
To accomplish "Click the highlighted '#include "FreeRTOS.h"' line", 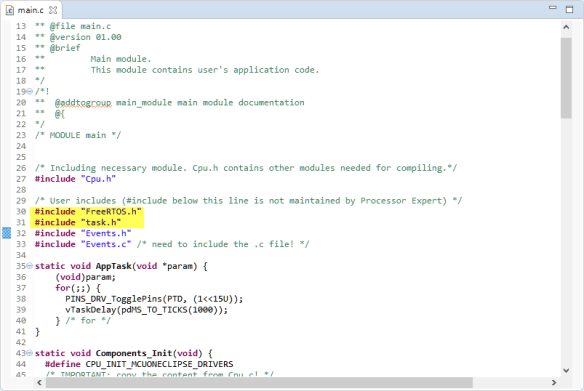I will [x=88, y=212].
